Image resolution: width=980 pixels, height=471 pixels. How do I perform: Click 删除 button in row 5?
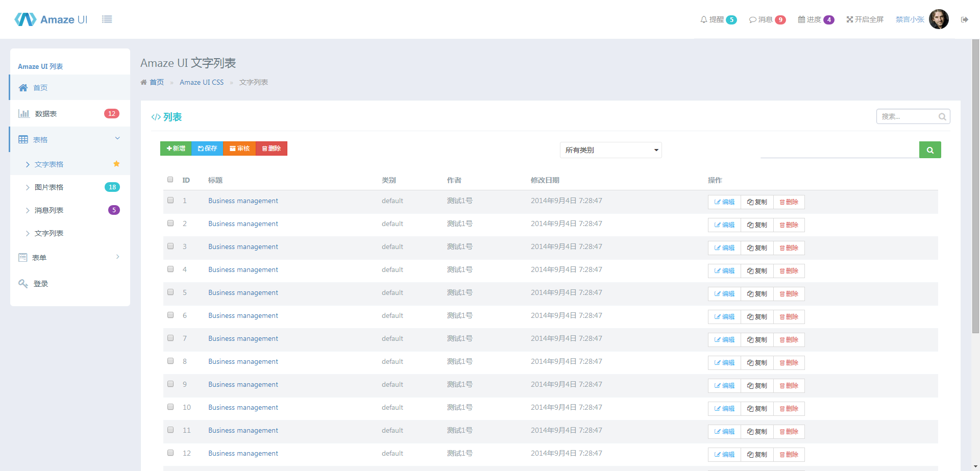point(789,294)
